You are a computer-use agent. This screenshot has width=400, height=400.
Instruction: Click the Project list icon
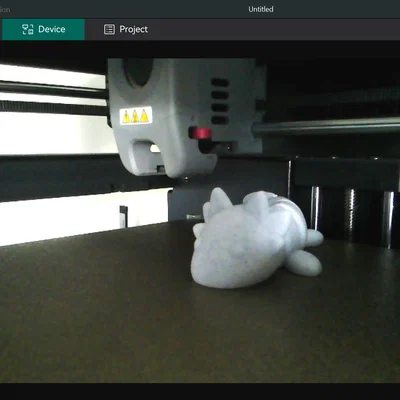109,29
